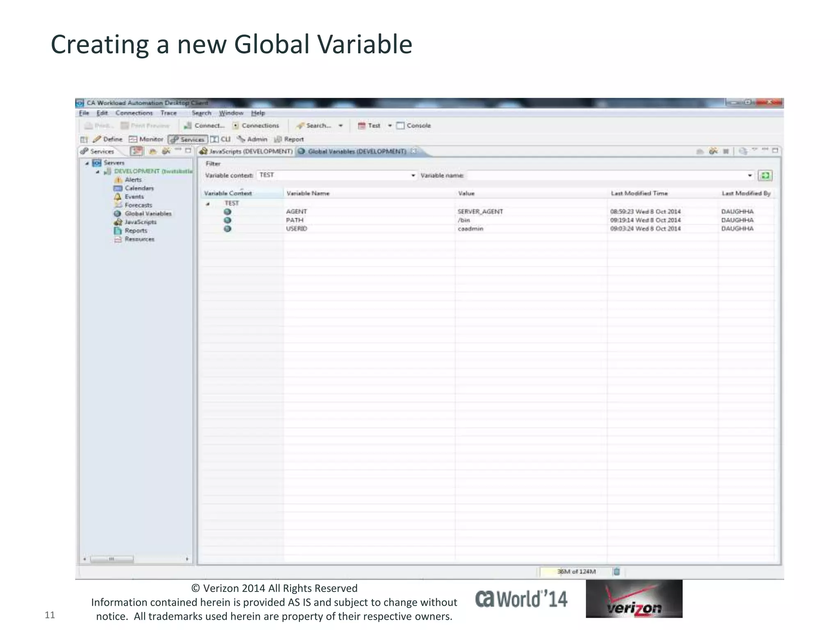Select the PATH variable name cell
Screen dimensions: 840x630
[x=295, y=220]
